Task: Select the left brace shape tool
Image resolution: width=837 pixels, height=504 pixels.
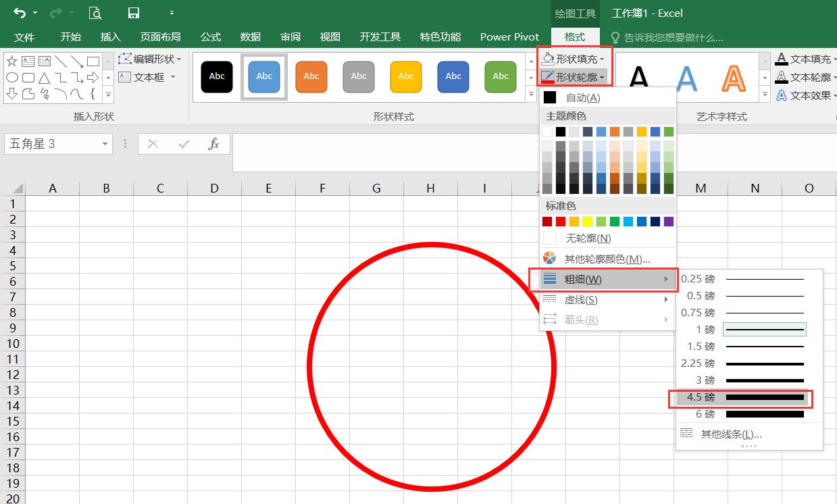Action: tap(93, 93)
